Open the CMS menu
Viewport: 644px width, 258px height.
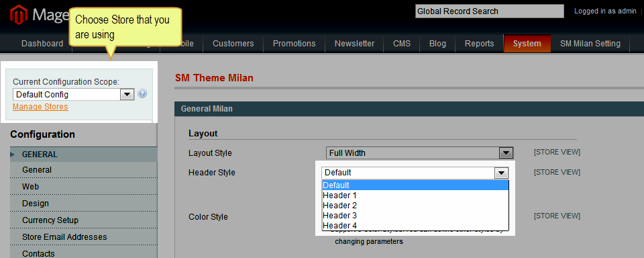pos(402,44)
